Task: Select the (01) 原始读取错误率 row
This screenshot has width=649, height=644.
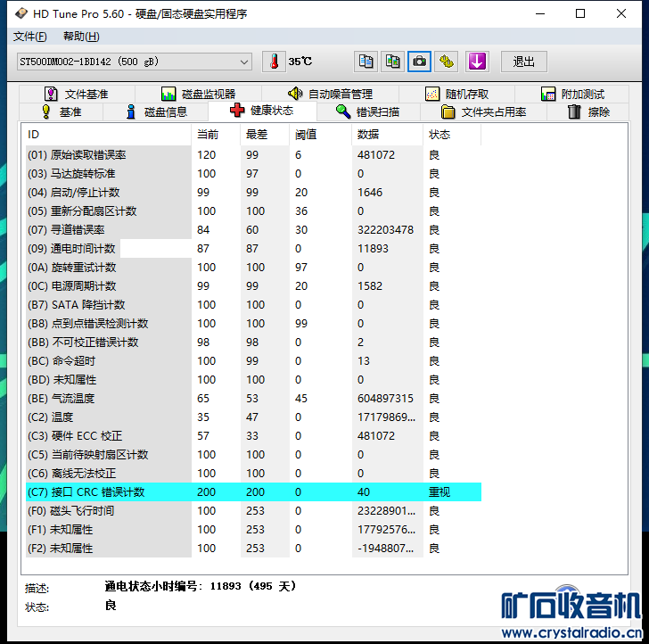Action: coord(253,155)
